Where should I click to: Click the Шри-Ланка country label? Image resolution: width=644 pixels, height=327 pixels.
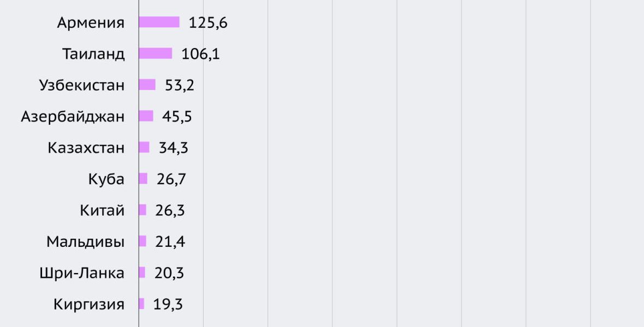tap(82, 273)
